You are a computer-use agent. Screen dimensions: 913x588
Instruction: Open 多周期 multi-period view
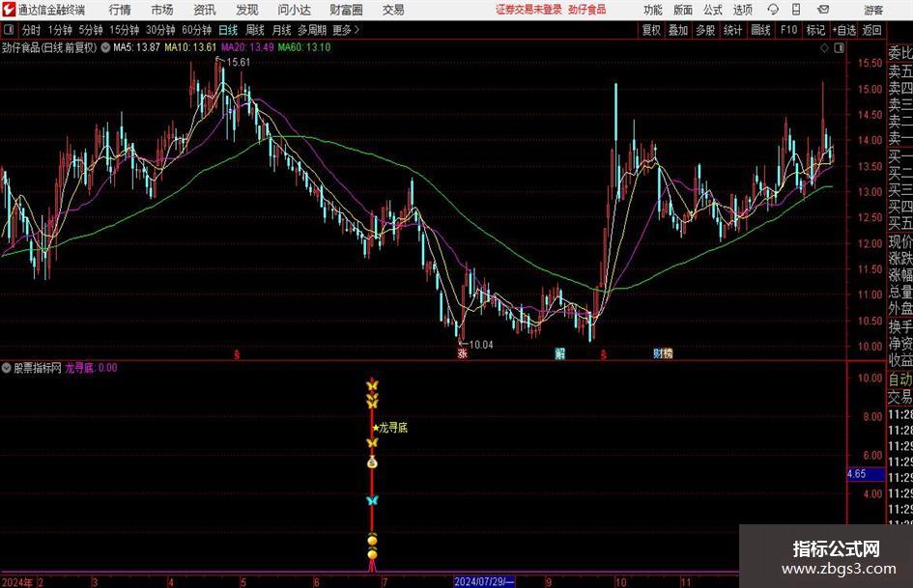[x=312, y=30]
